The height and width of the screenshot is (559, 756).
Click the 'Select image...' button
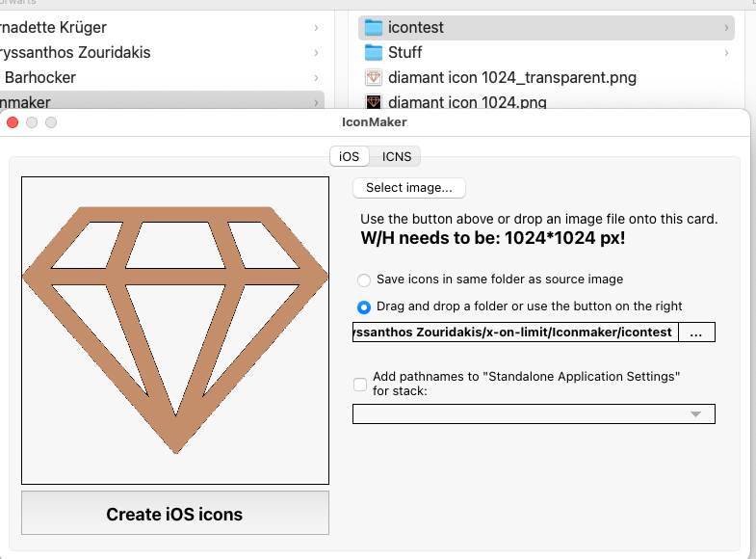pyautogui.click(x=409, y=187)
